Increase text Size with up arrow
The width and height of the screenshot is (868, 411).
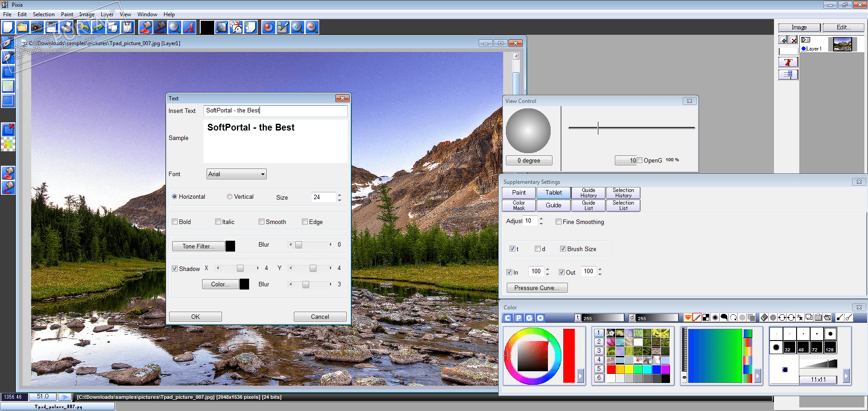pyautogui.click(x=340, y=195)
